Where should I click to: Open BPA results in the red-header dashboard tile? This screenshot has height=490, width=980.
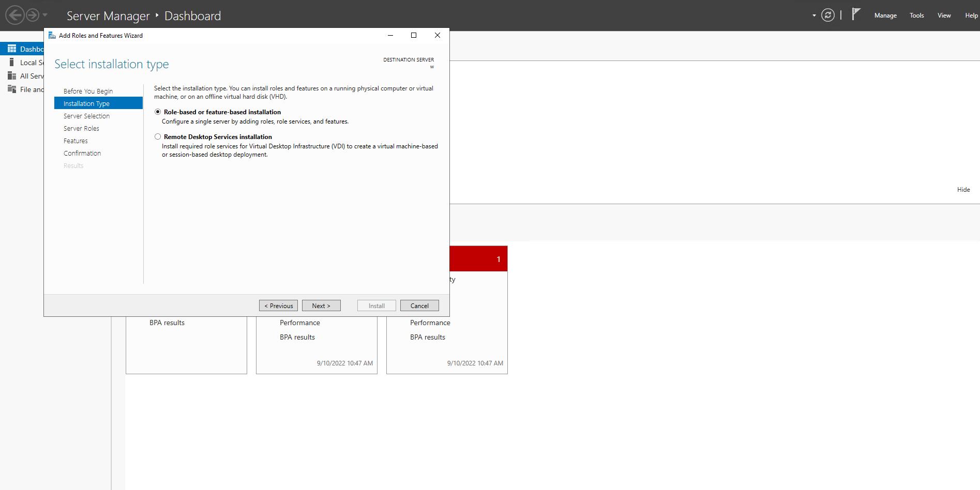tap(428, 337)
